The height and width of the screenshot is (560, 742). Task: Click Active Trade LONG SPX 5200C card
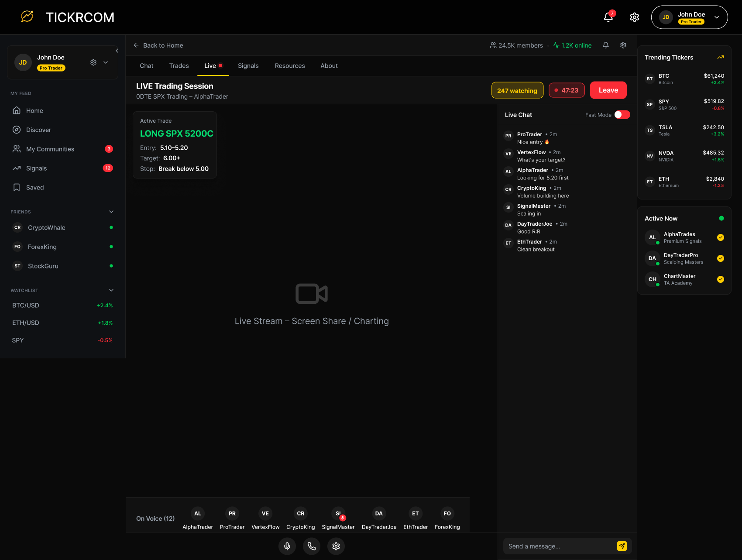click(x=175, y=145)
